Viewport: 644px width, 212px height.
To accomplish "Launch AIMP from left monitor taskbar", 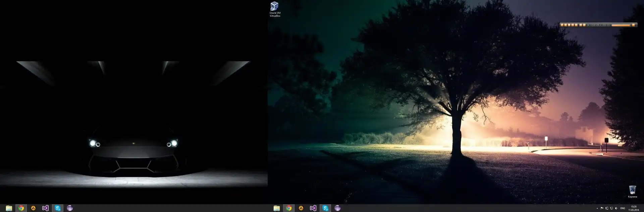I will click(33, 208).
